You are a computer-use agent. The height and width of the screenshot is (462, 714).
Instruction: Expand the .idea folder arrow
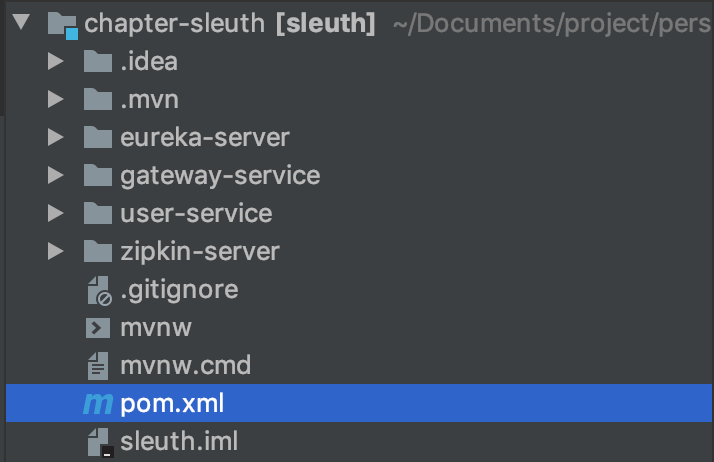[x=56, y=61]
